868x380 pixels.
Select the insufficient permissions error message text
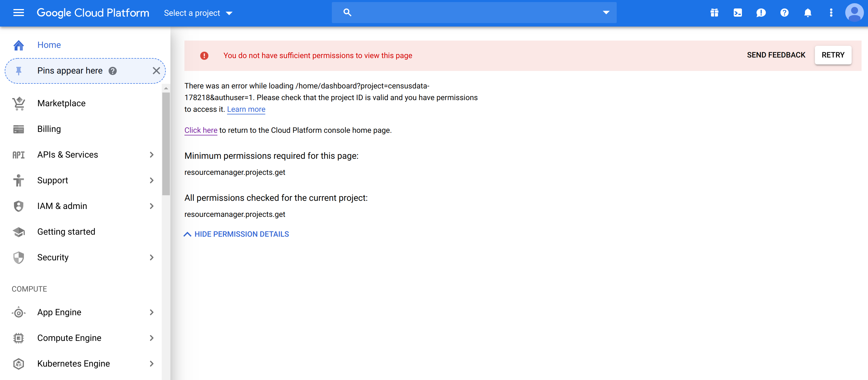(x=318, y=55)
